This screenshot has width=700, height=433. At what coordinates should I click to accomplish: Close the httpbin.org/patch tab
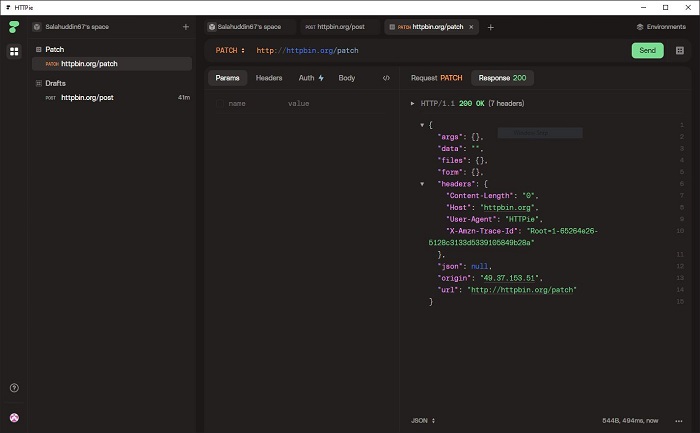(x=471, y=27)
